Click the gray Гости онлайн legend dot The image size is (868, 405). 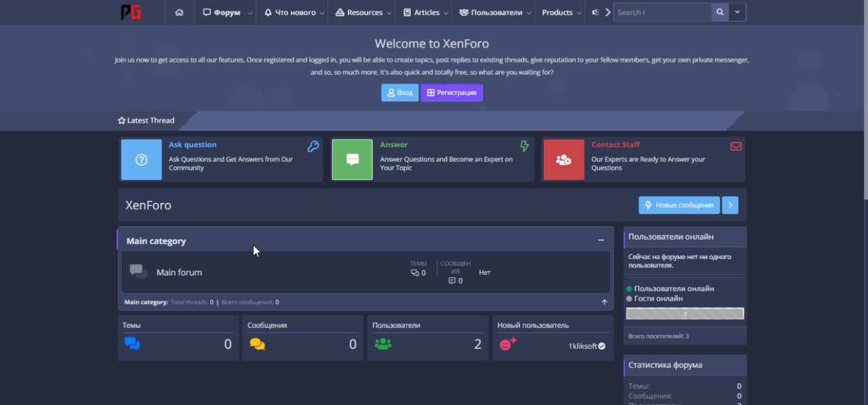coord(629,298)
